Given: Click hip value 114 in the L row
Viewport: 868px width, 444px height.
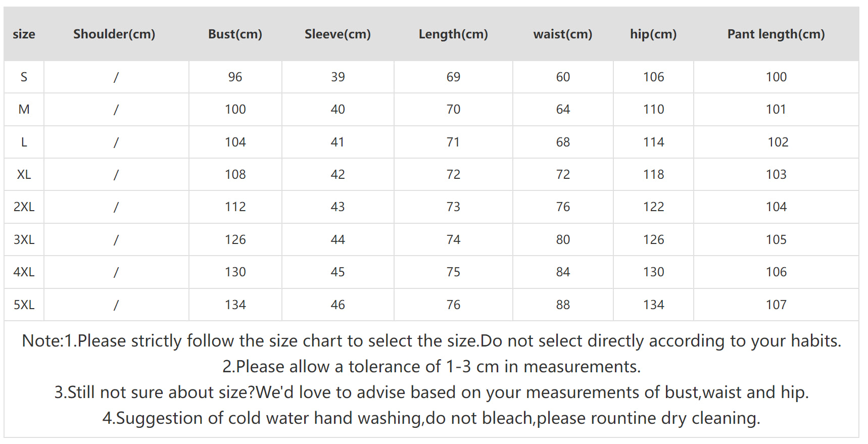Looking at the screenshot, I should (653, 142).
